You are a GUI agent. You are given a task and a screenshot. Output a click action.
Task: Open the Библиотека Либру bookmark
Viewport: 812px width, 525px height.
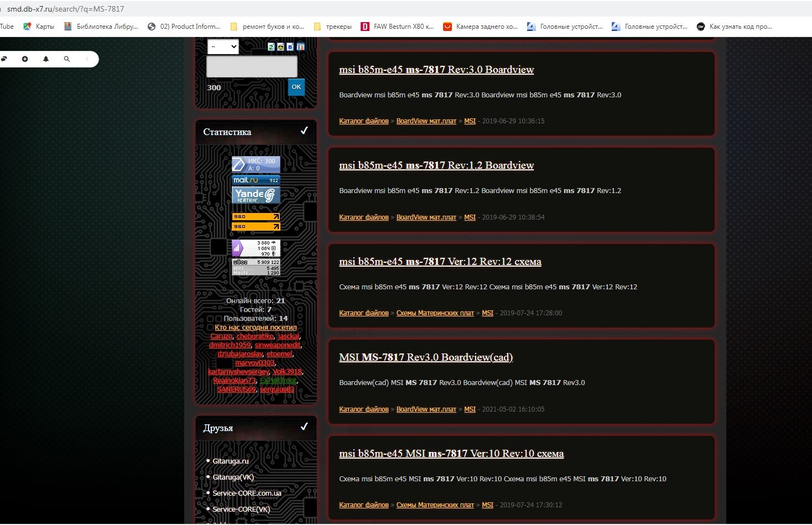tap(101, 27)
